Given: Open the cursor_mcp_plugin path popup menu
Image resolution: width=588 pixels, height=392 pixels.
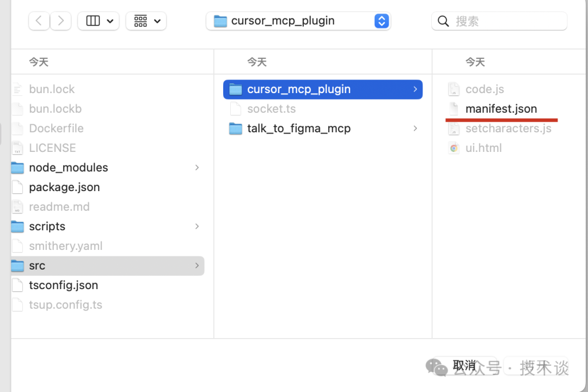Looking at the screenshot, I should pyautogui.click(x=298, y=21).
